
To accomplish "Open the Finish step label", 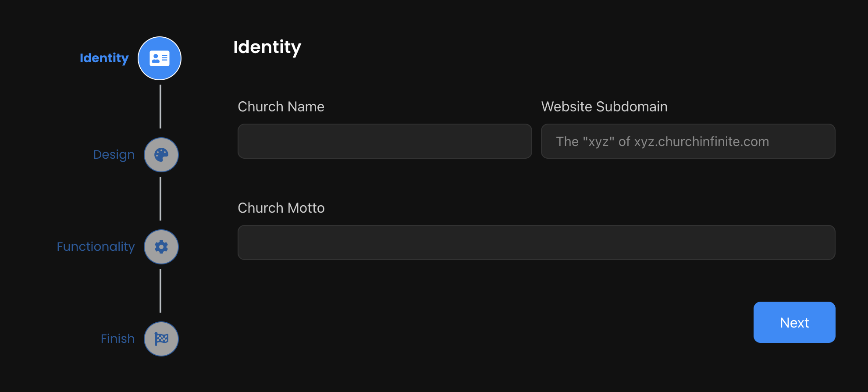I will click(117, 339).
